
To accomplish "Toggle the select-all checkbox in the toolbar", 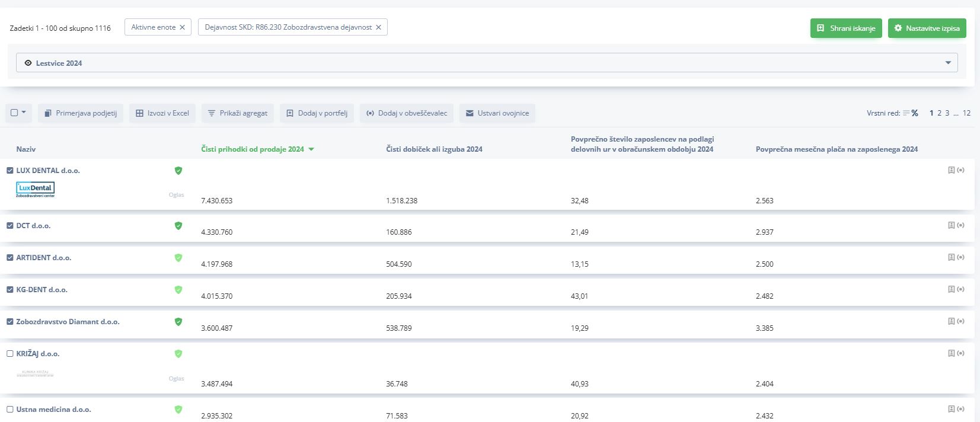I will 14,113.
